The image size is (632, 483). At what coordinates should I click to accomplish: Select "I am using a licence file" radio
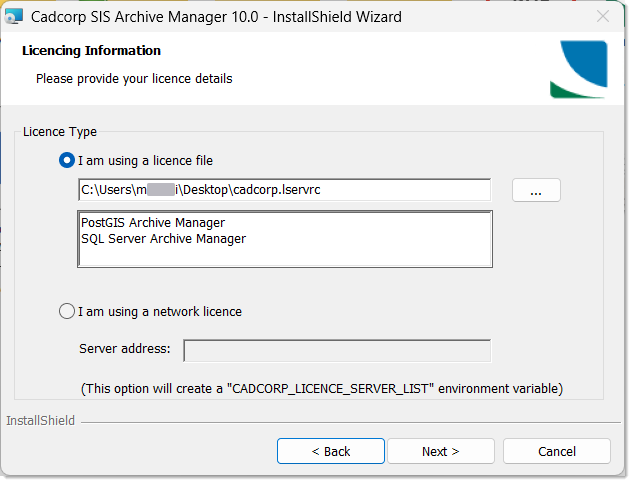(x=68, y=160)
